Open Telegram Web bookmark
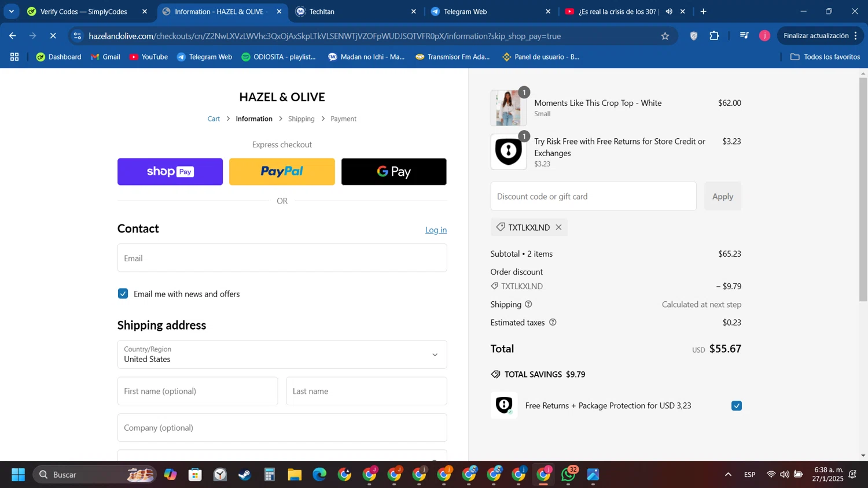The image size is (868, 488). (x=204, y=57)
